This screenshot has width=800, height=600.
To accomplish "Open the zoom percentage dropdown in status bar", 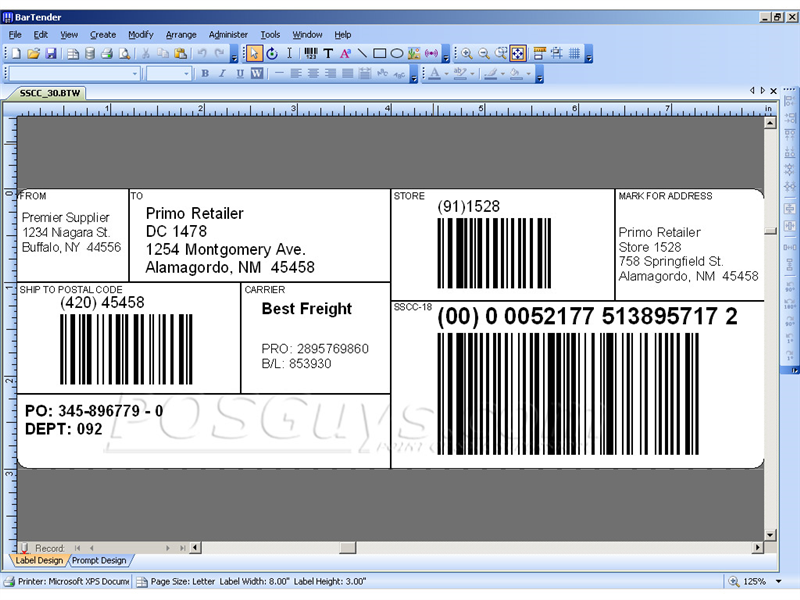I will 779,581.
